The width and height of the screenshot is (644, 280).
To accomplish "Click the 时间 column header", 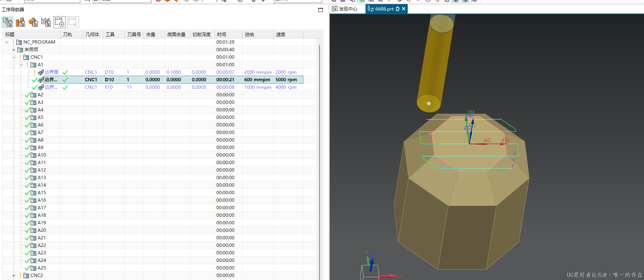I will tap(229, 35).
